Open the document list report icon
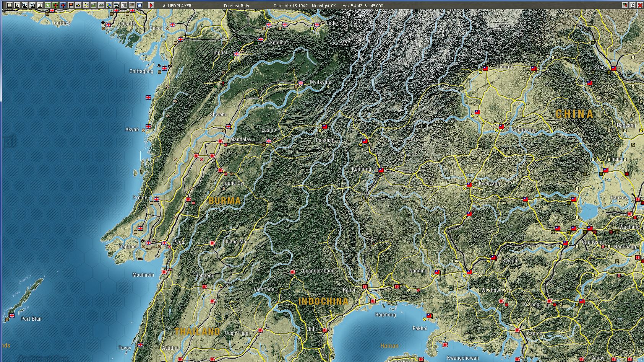 17,5
